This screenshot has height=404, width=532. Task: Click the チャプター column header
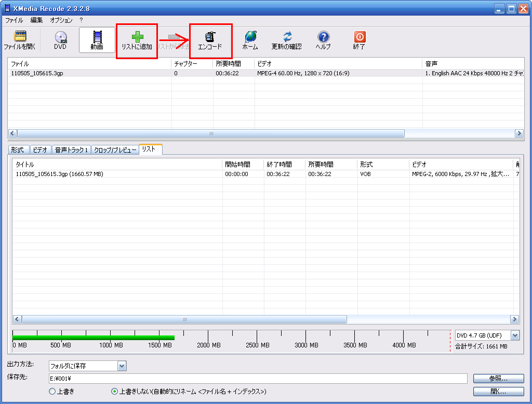[192, 64]
